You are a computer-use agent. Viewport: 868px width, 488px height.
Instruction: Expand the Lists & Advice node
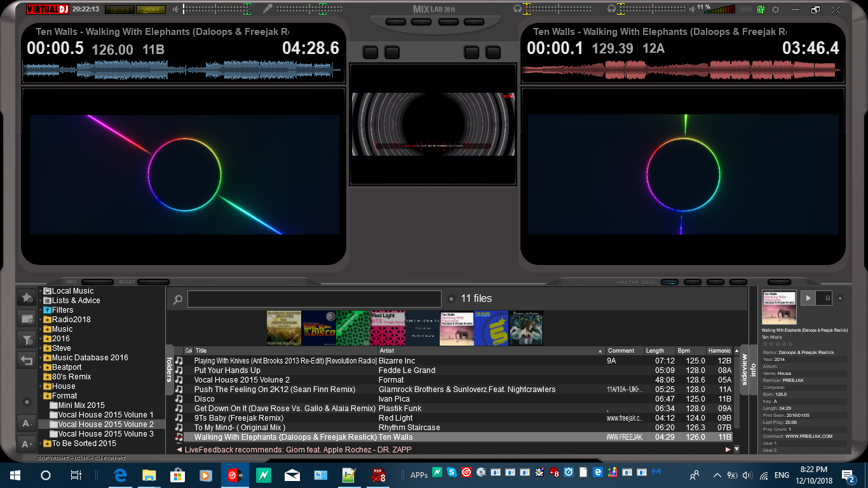(41, 301)
